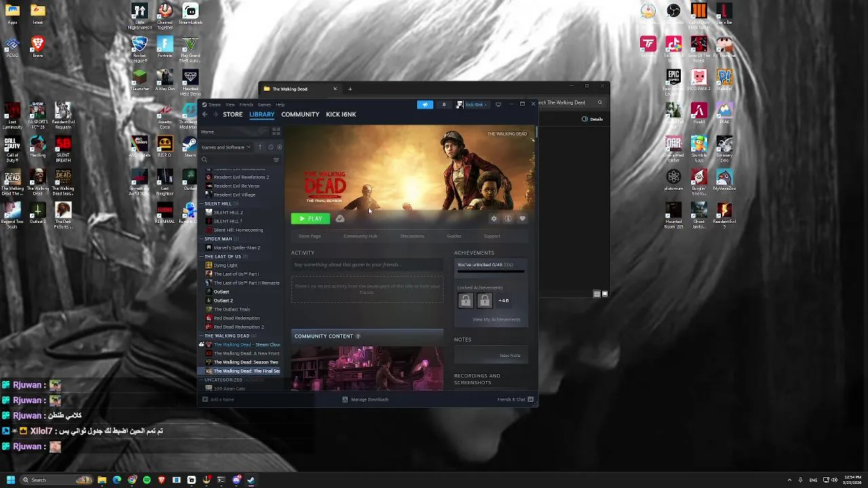Open the advanced filter icon beside library search

click(276, 160)
